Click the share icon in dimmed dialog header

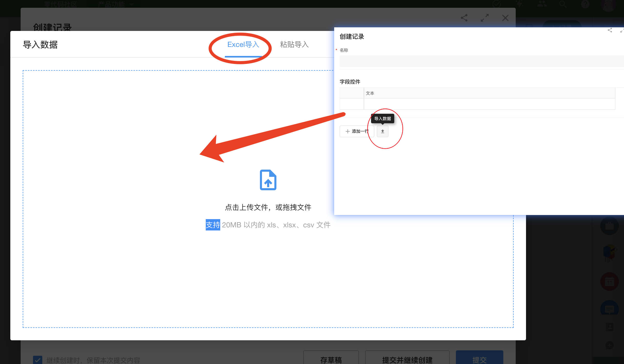(464, 18)
